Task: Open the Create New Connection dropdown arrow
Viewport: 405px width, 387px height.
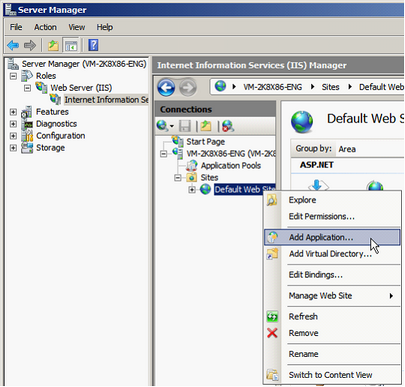Action: pos(172,126)
